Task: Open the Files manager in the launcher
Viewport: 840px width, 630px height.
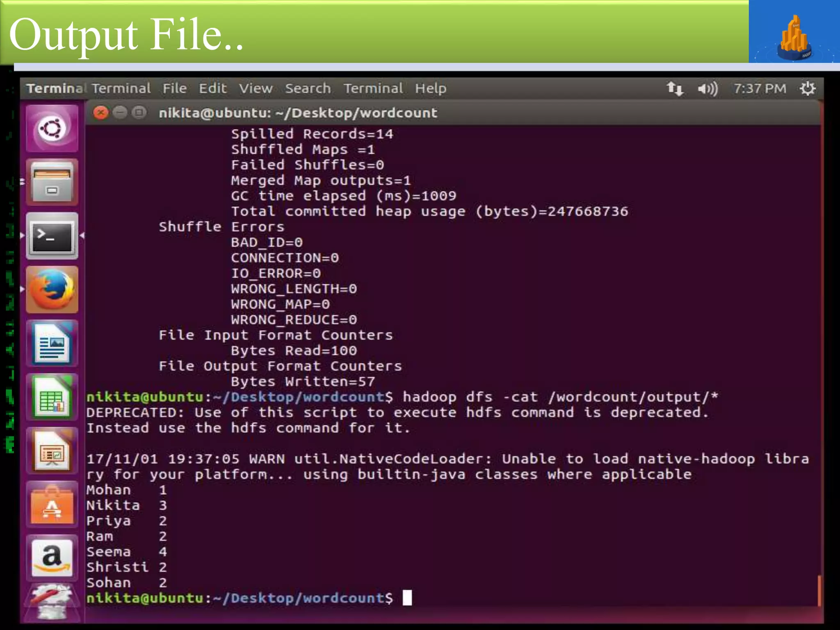Action: 52,182
